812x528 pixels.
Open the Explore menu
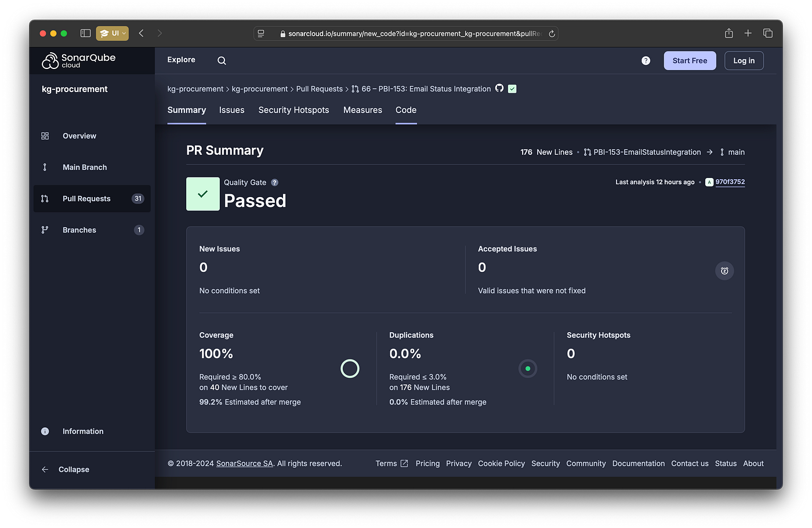click(182, 60)
